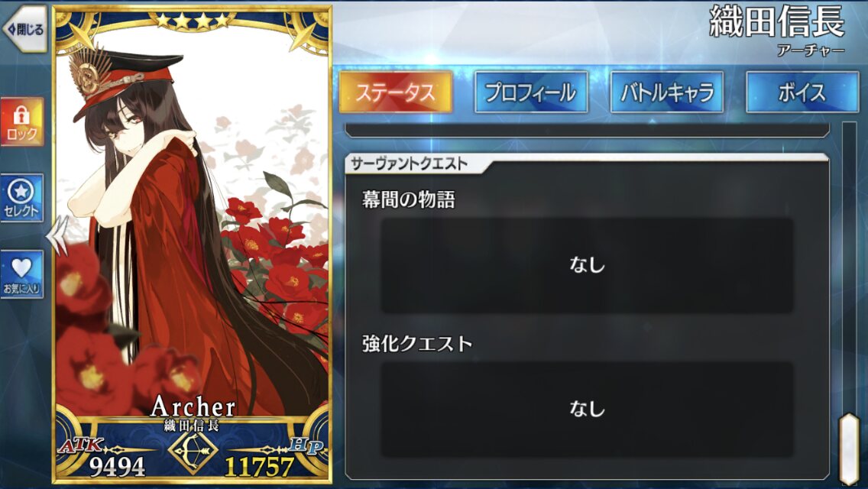868x489 pixels.
Task: Click the 幕間の物語 なし box
Action: [587, 264]
